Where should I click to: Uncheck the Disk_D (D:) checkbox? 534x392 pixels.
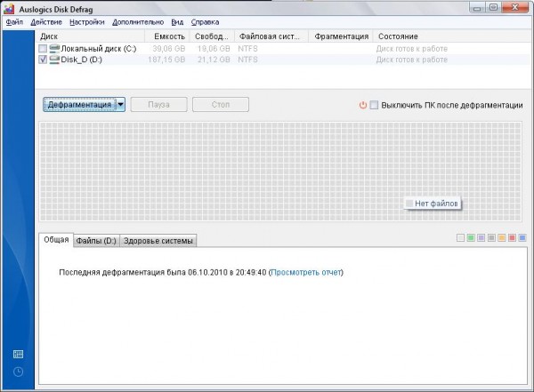(x=43, y=60)
